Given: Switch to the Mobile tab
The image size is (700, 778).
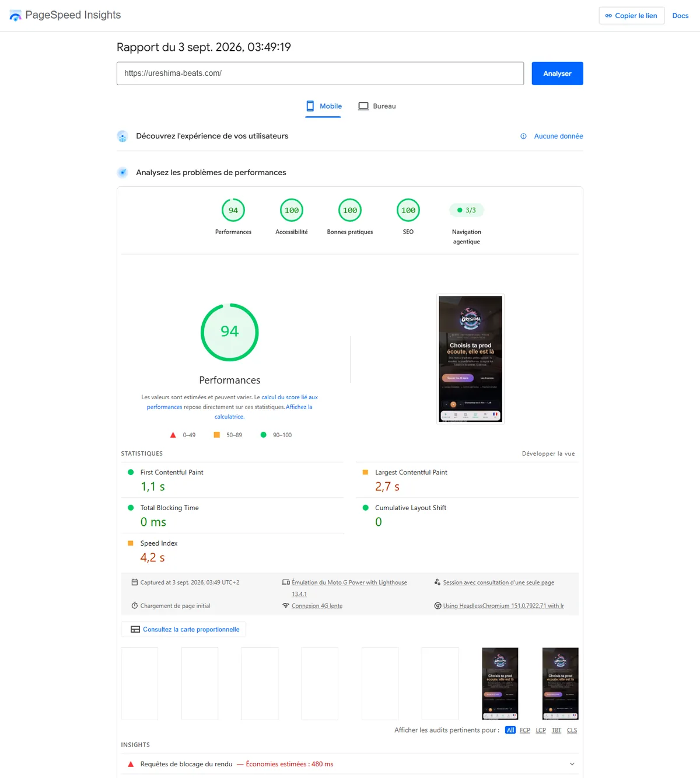Looking at the screenshot, I should 324,106.
